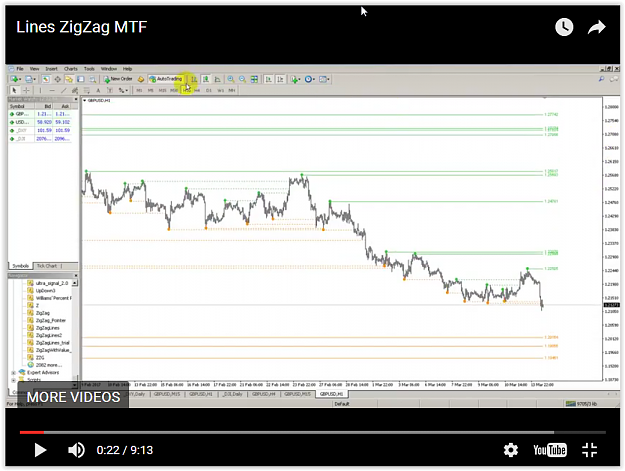Toggle the Market Watch window icon

point(46,79)
